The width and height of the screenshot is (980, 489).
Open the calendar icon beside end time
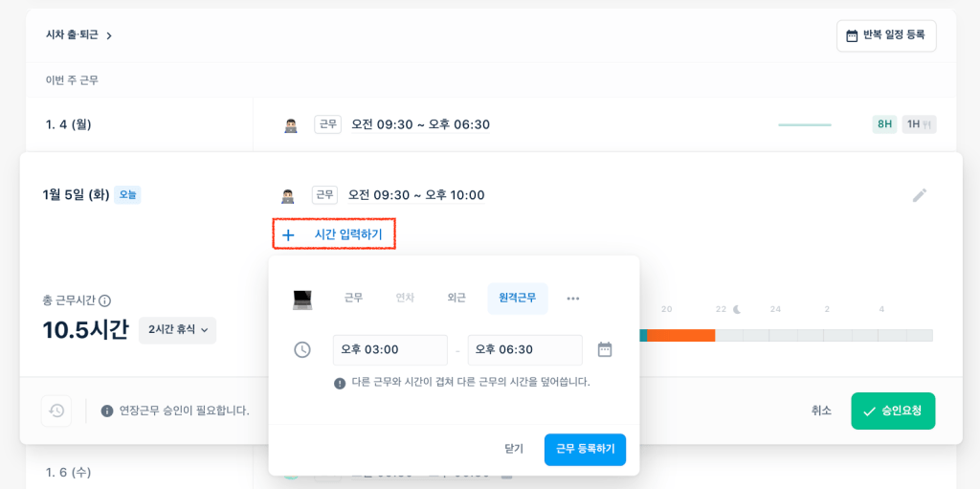point(605,349)
